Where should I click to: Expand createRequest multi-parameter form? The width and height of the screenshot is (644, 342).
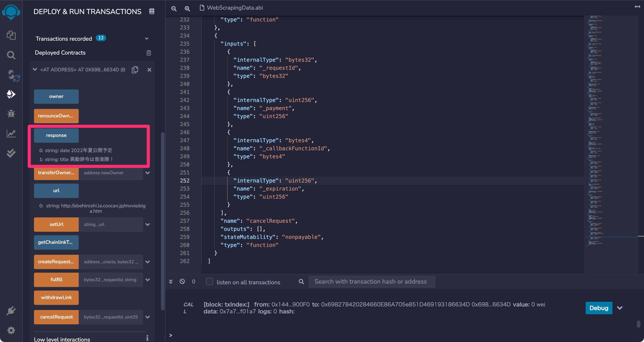(x=148, y=262)
